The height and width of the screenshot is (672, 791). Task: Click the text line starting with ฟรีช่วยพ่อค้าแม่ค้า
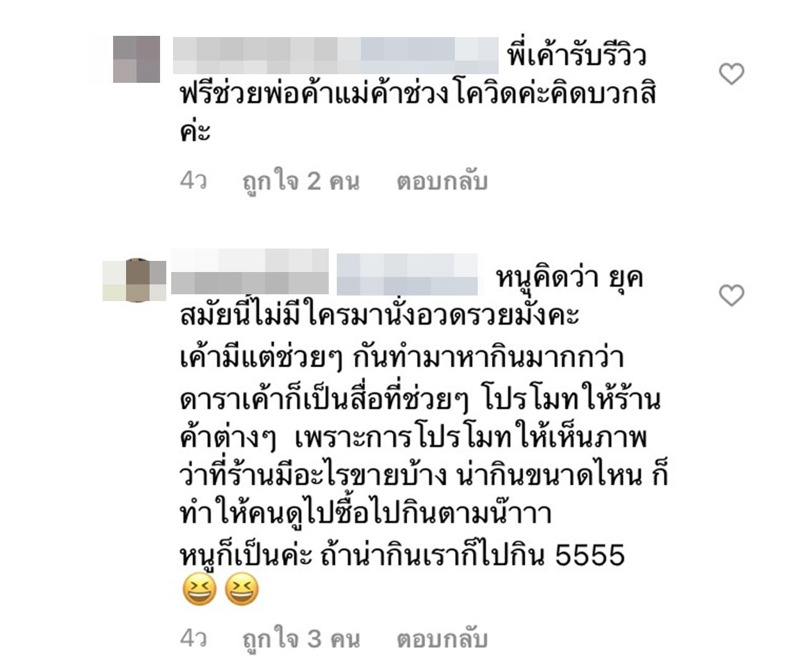418,93
